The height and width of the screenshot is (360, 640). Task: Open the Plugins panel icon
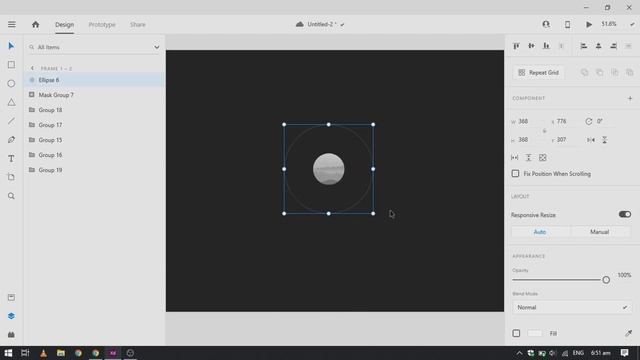pos(11,335)
